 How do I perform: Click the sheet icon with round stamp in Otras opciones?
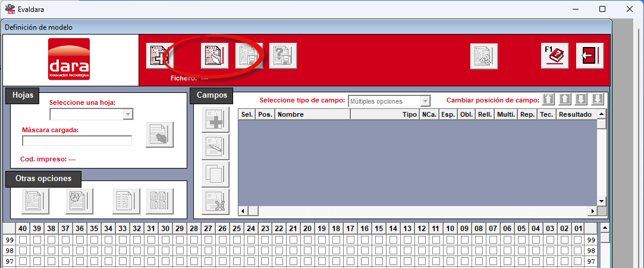(x=79, y=201)
